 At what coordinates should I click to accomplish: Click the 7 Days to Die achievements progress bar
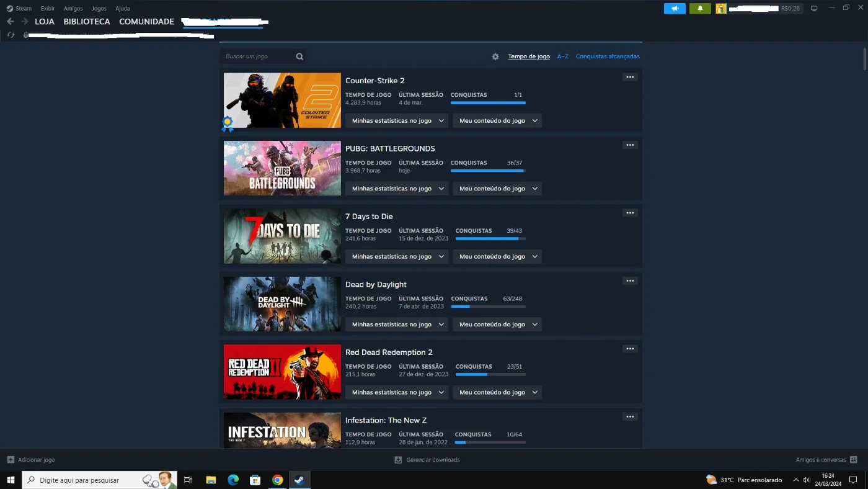[490, 238]
